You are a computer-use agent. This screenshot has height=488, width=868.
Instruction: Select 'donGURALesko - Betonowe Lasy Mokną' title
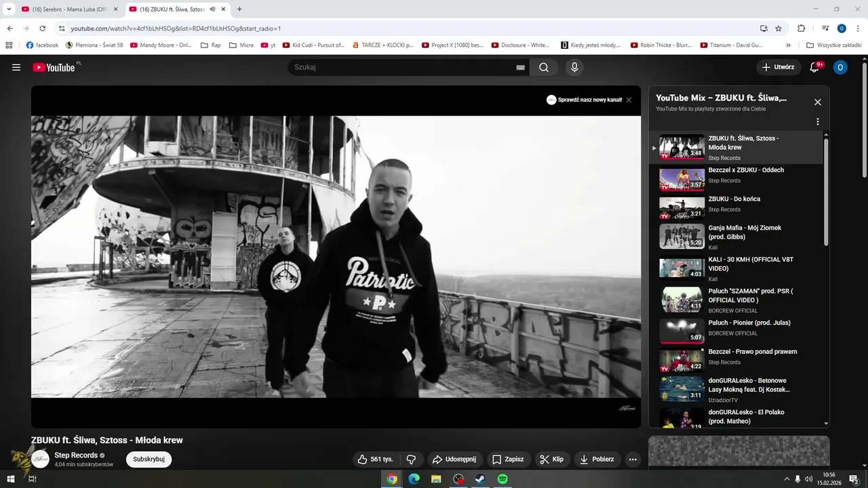coord(749,385)
